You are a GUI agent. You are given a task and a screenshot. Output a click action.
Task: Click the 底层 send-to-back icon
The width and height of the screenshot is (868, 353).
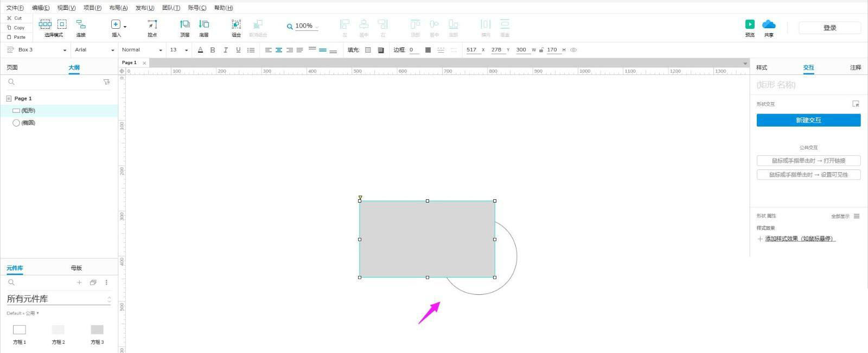click(x=204, y=24)
